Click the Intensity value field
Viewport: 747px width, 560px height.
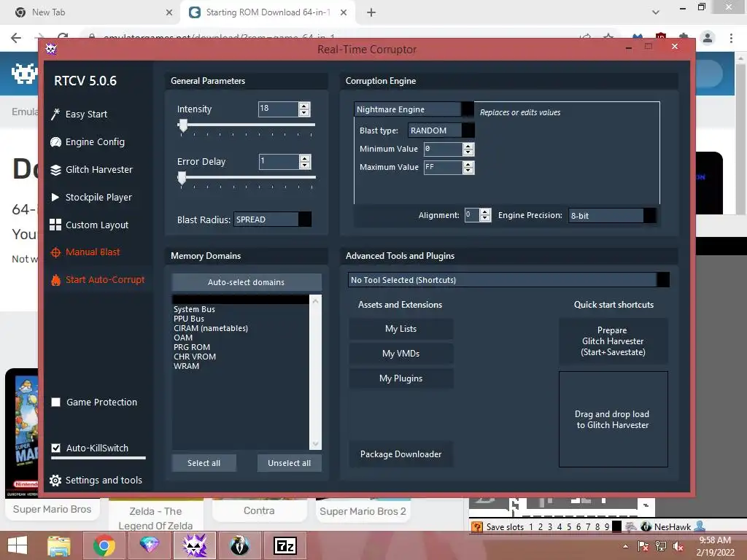point(278,109)
